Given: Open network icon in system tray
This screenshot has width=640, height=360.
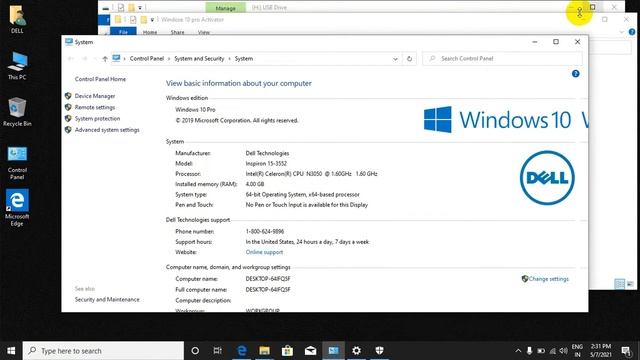Looking at the screenshot, I should 552,351.
